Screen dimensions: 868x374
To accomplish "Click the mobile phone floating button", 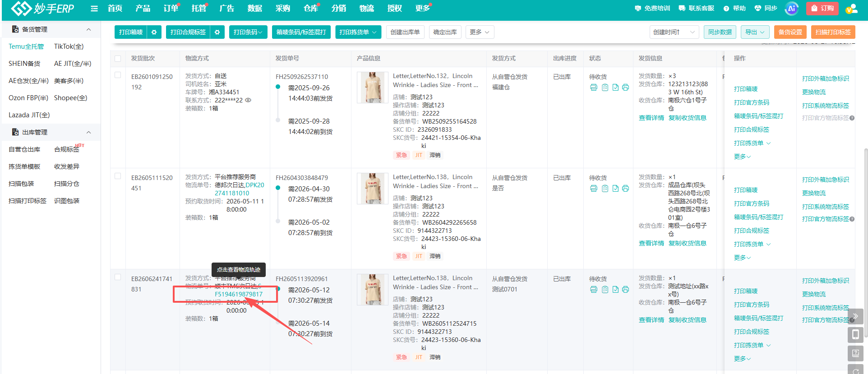I will [856, 334].
